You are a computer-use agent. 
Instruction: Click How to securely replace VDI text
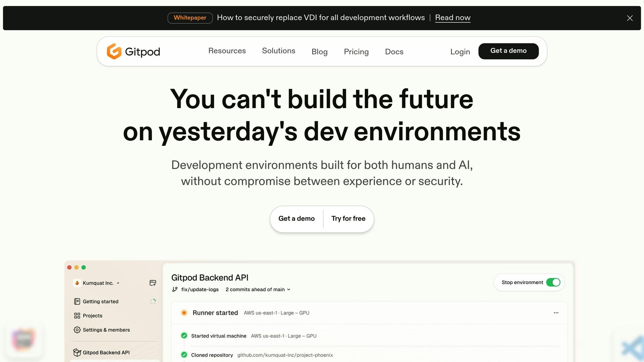coord(321,18)
